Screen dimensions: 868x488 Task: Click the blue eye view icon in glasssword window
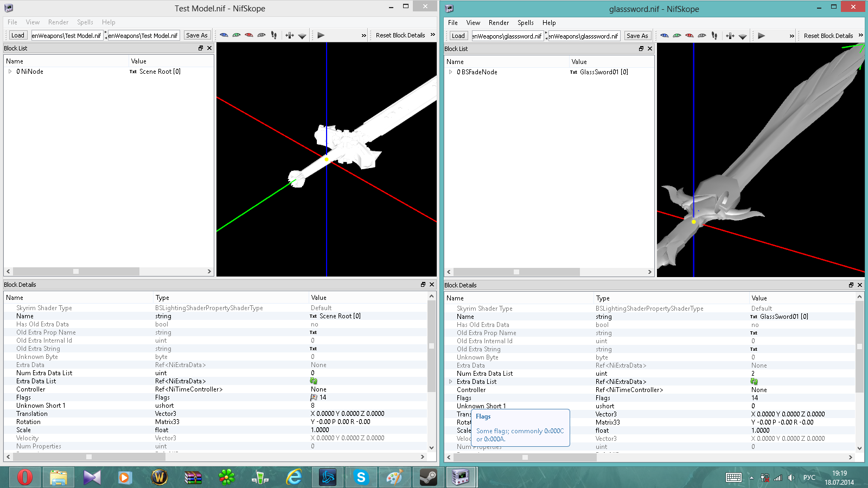[x=665, y=36]
